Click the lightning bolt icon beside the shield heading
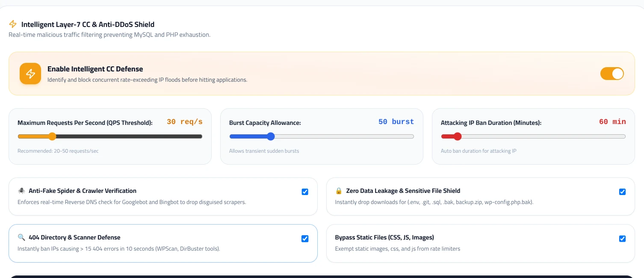Screen dimensions: 644x278 [13, 24]
